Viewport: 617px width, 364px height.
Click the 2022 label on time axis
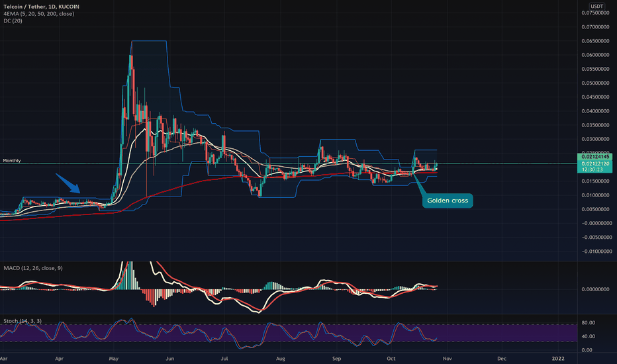[558, 359]
